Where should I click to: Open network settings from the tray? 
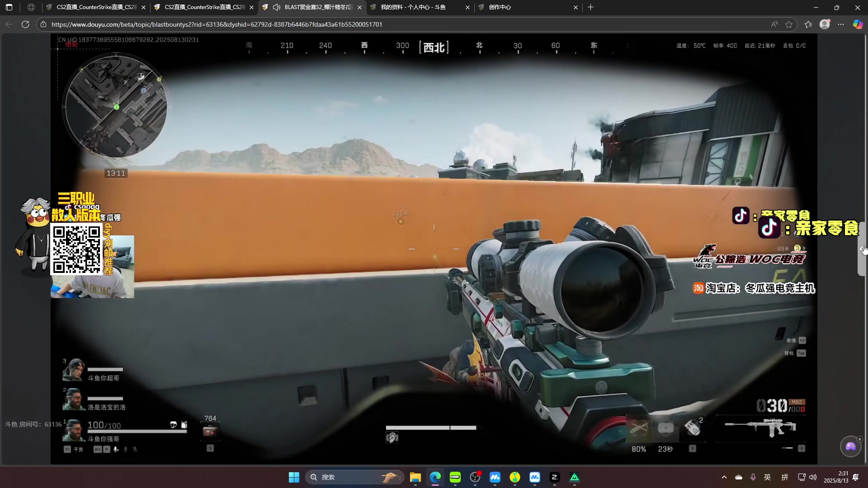pos(802,477)
